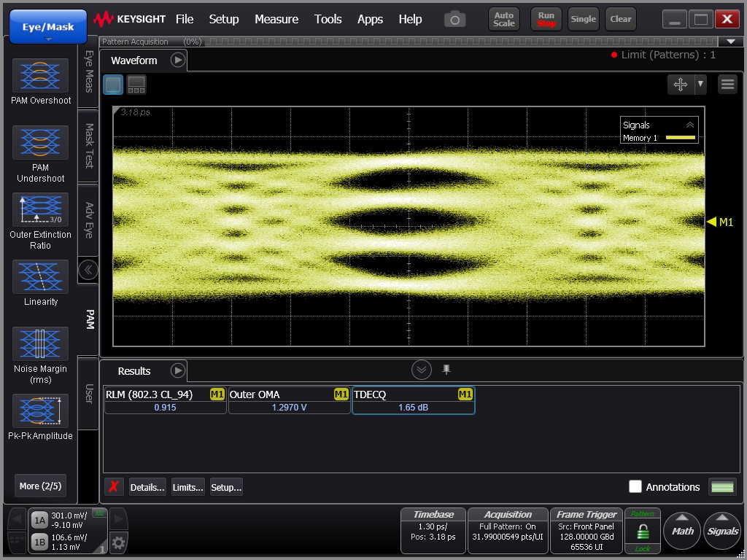Viewport: 747px width, 560px height.
Task: Pin the Results panel
Action: [x=446, y=370]
